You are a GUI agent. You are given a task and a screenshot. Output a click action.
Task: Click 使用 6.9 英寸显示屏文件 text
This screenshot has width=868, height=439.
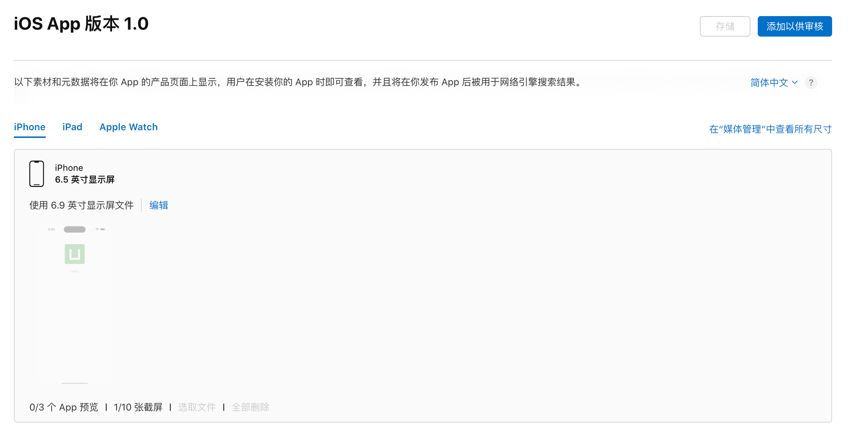point(81,205)
